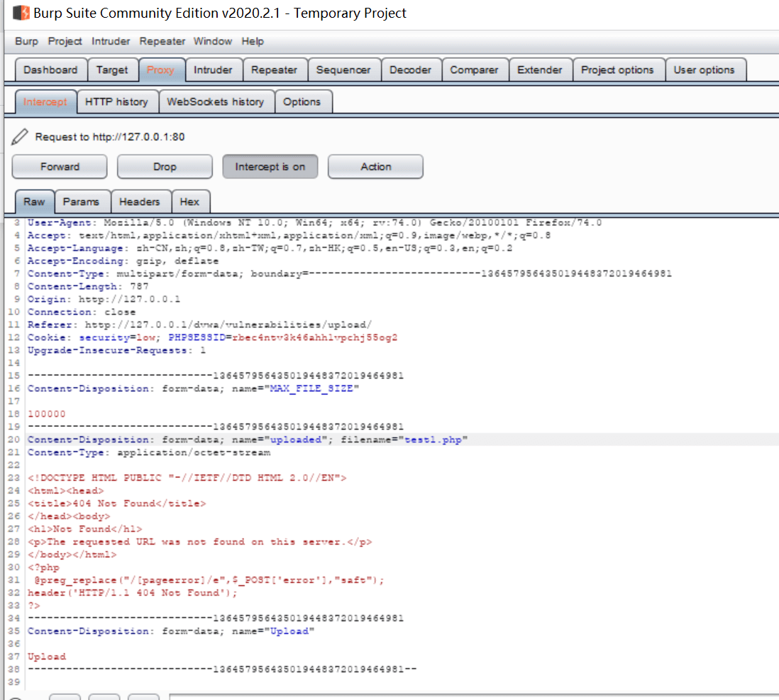
Task: Click the 404 Not Found title line
Action: click(x=117, y=504)
